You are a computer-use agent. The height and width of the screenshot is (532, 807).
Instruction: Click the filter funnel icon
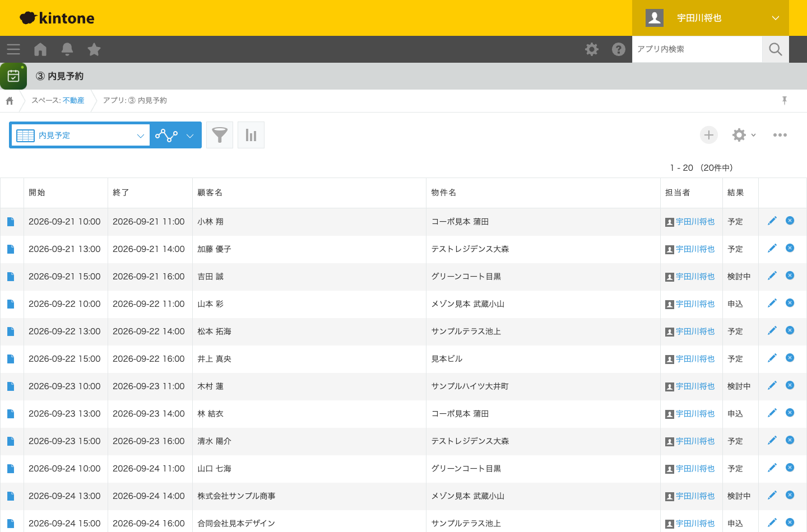(x=220, y=135)
